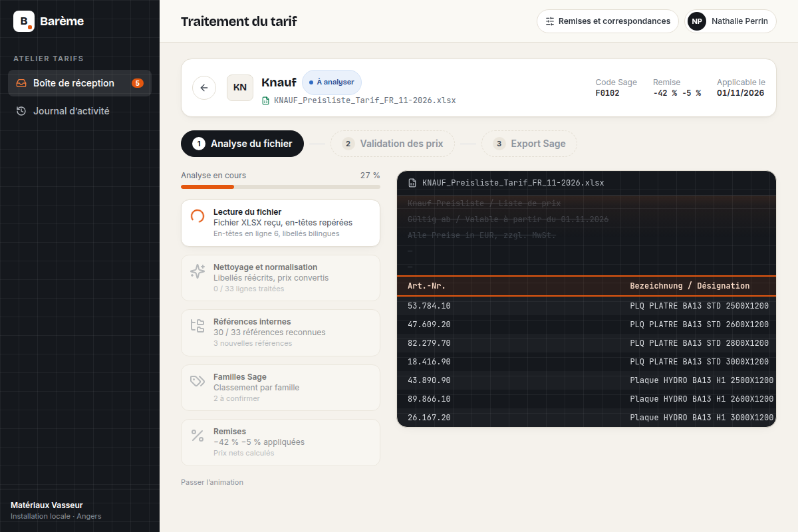Click the analysis progress bar
The width and height of the screenshot is (798, 532).
(281, 187)
